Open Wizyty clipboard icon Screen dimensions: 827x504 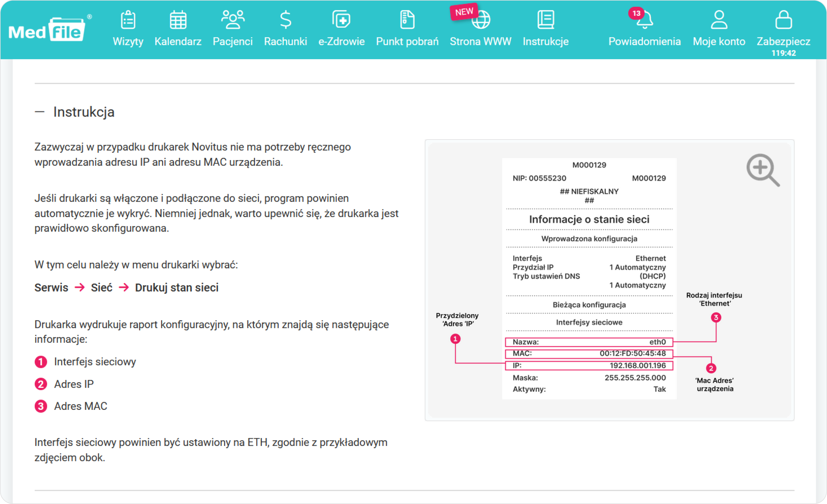(128, 20)
